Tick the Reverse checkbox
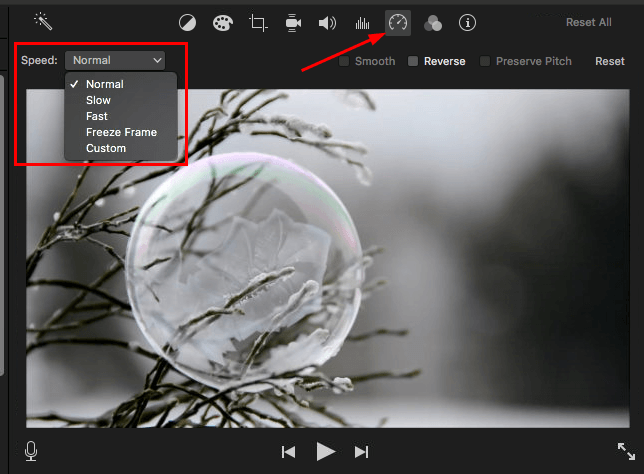 point(413,61)
